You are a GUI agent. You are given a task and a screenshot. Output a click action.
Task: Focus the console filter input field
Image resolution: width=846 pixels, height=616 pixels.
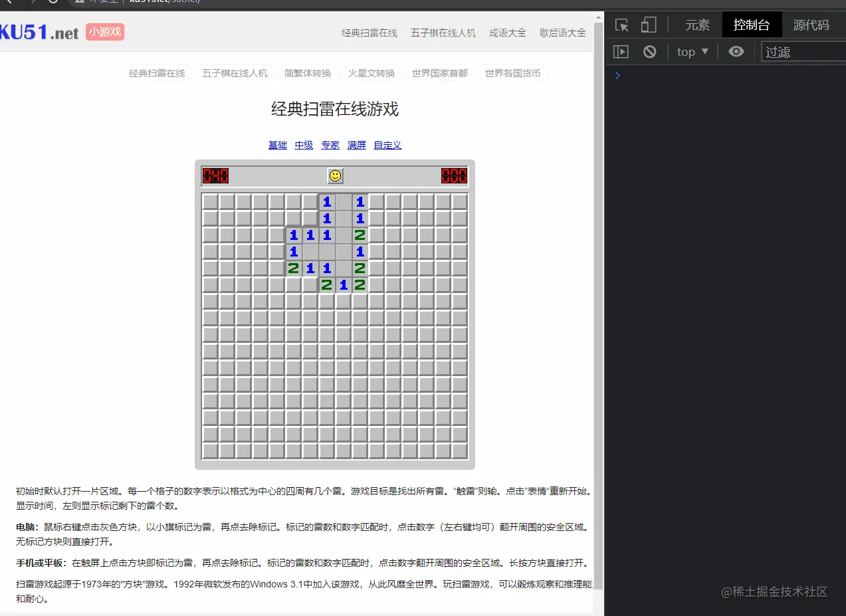tap(803, 52)
